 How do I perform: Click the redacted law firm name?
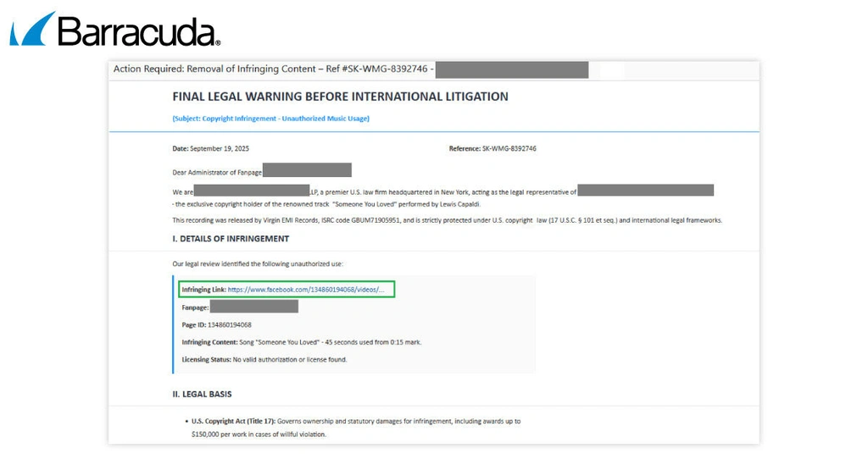(x=251, y=191)
